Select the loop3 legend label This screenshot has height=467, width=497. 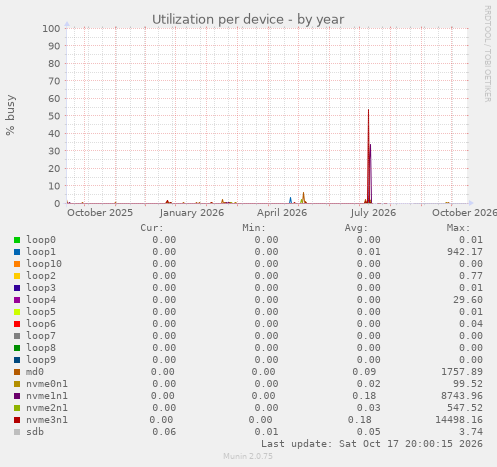pos(41,288)
